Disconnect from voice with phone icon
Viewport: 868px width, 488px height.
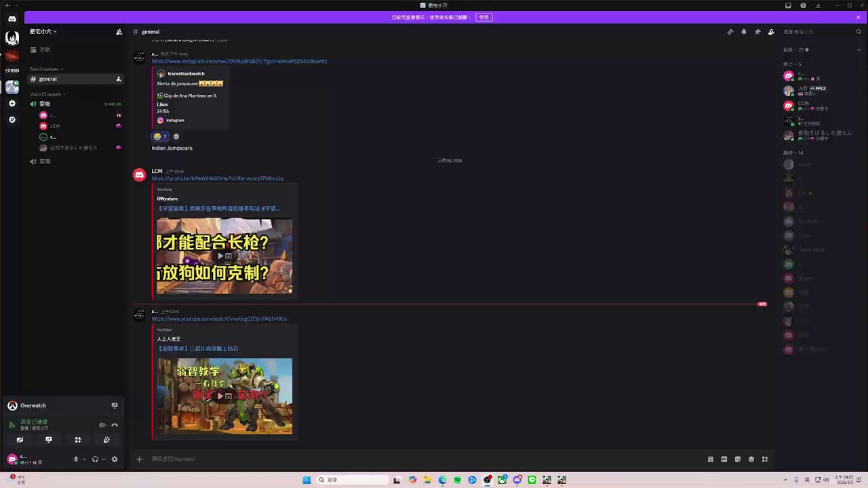pyautogui.click(x=115, y=425)
